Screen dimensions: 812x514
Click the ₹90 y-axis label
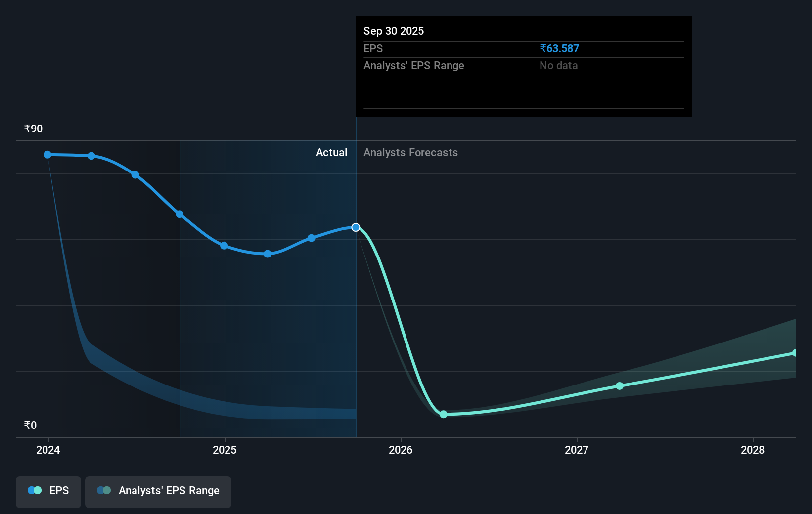click(x=33, y=129)
